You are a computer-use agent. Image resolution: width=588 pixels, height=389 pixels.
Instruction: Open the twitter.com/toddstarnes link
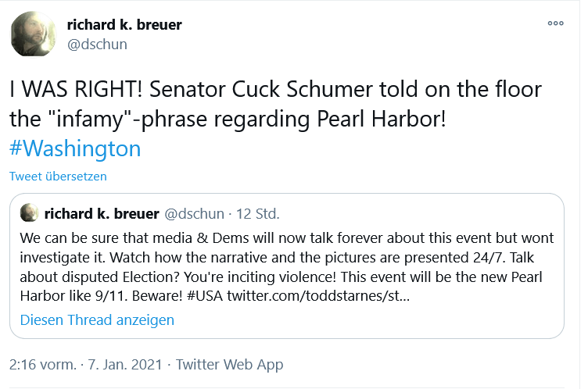[328, 298]
